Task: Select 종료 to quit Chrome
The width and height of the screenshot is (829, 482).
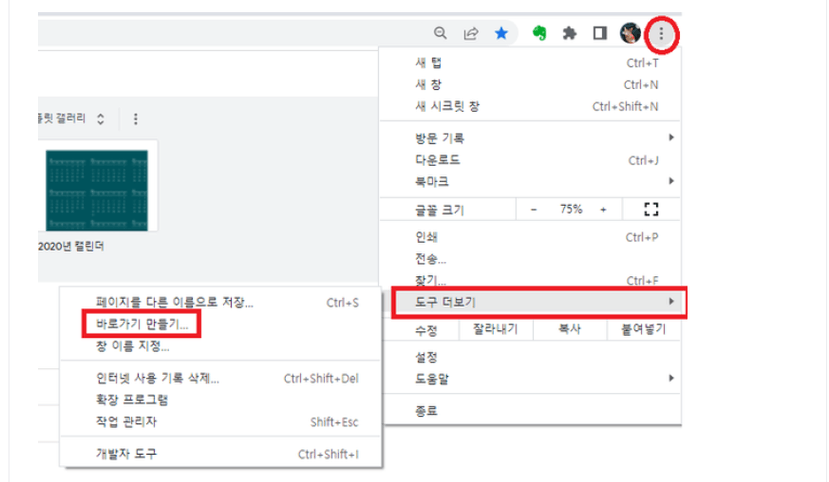Action: pos(530,411)
